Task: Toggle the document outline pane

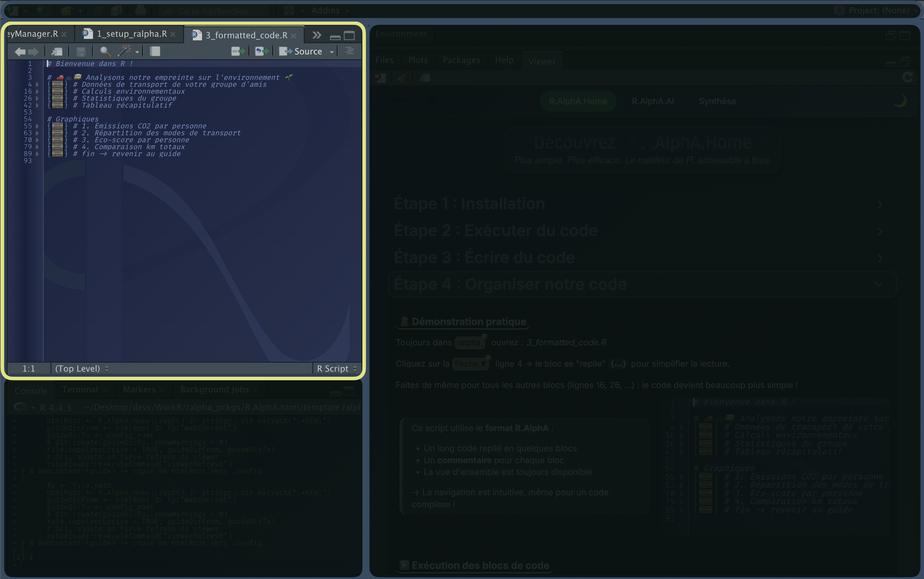Action: point(349,51)
